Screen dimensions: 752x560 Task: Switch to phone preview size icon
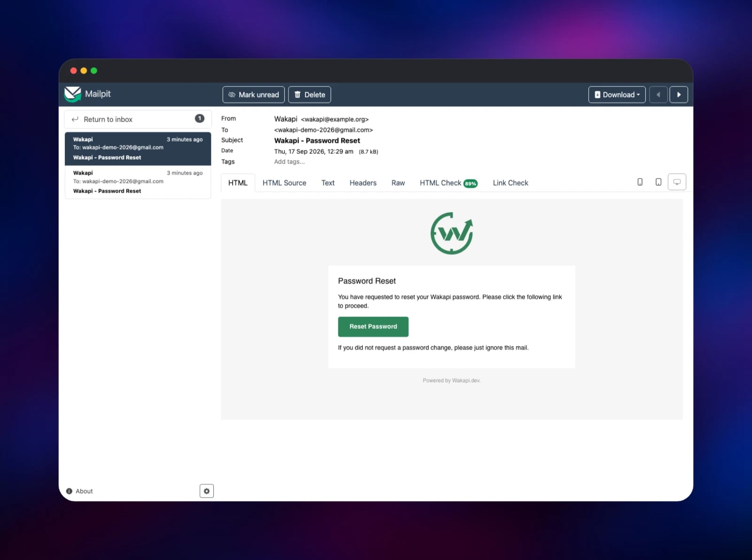640,182
